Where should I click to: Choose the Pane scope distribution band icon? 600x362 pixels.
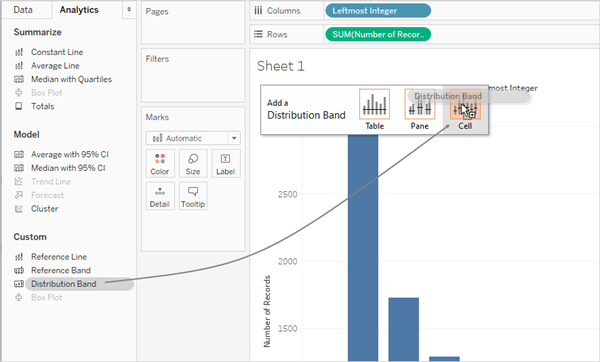pos(420,104)
